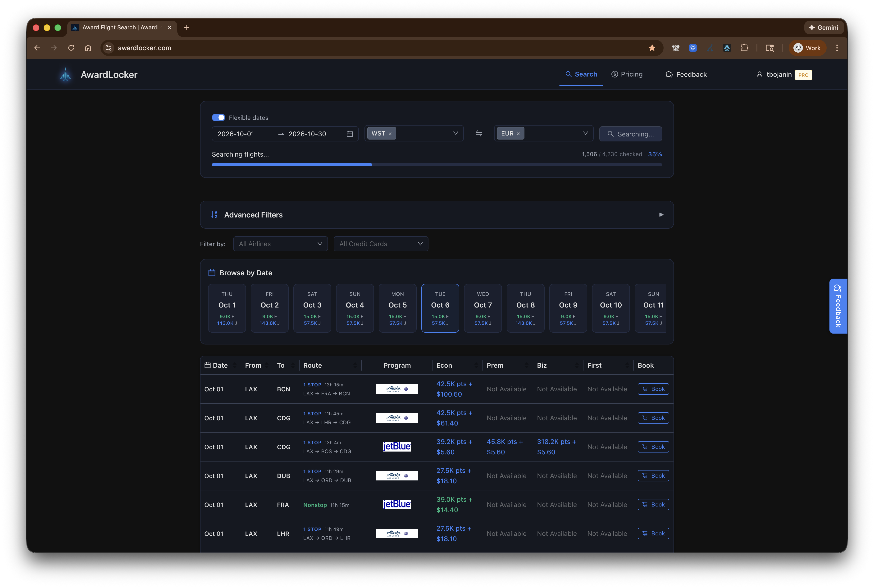The height and width of the screenshot is (588, 874).
Task: Click the swap origin and destination arrows icon
Action: [x=479, y=134]
